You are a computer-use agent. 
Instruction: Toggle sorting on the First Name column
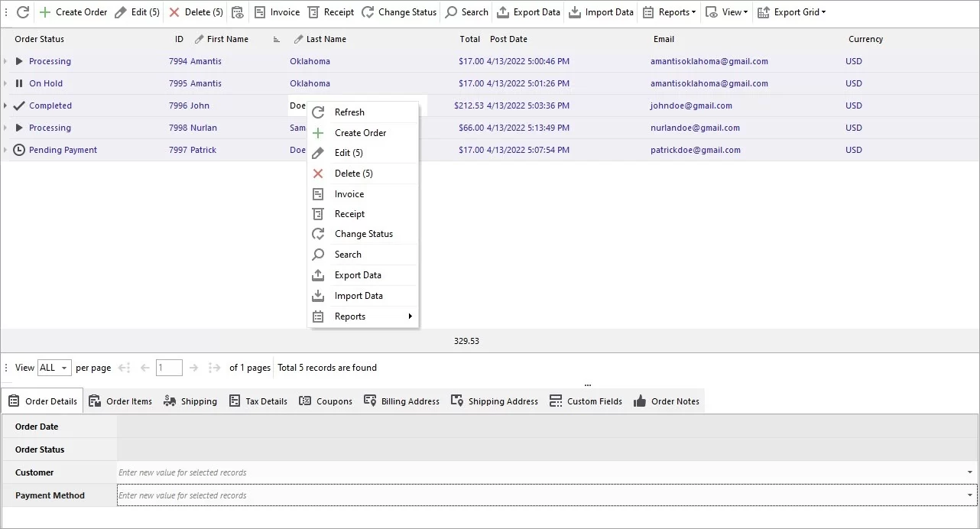point(227,39)
